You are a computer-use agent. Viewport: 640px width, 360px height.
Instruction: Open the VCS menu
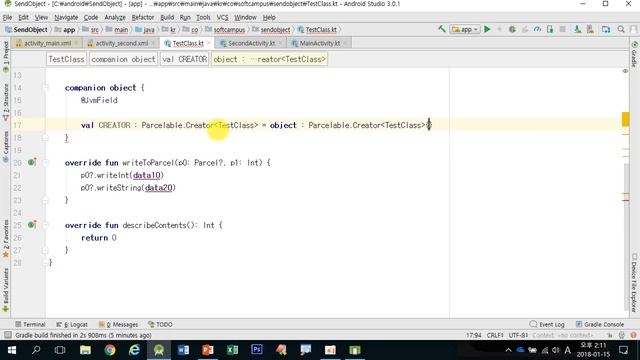coord(222,18)
